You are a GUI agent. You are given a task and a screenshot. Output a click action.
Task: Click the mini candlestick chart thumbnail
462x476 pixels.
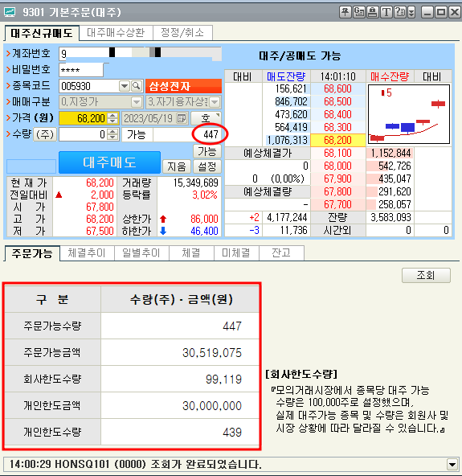pyautogui.click(x=409, y=114)
